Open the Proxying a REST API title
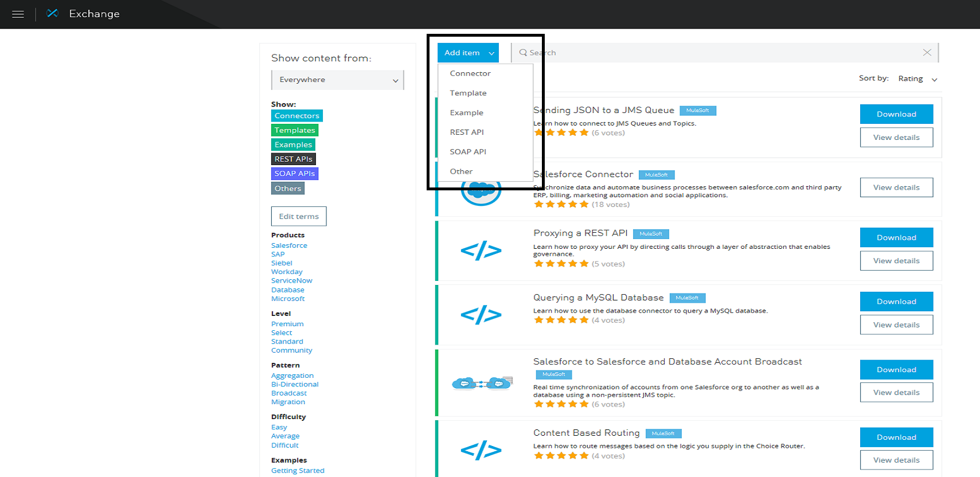The height and width of the screenshot is (477, 980). (580, 233)
